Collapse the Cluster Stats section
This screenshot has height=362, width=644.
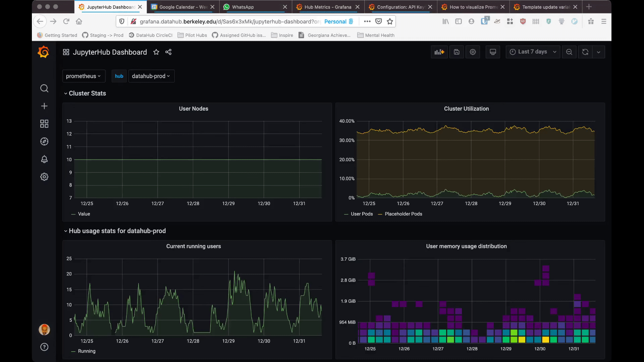(65, 93)
